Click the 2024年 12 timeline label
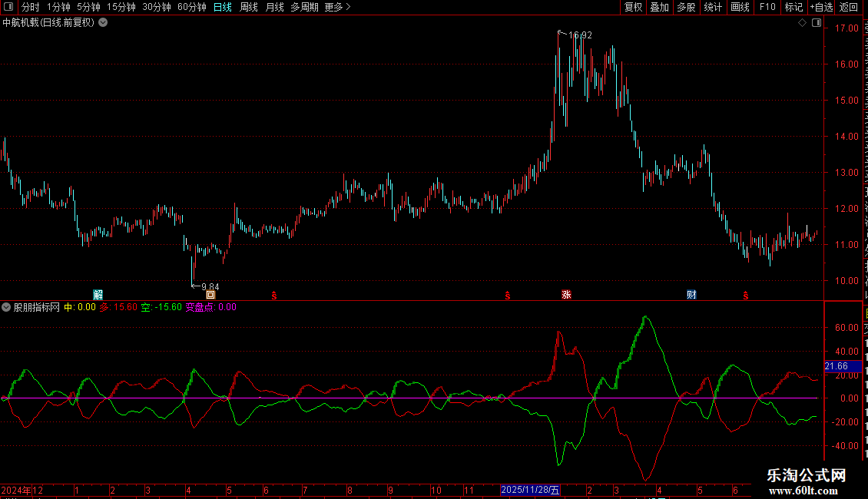The width and height of the screenshot is (868, 499). tap(22, 490)
